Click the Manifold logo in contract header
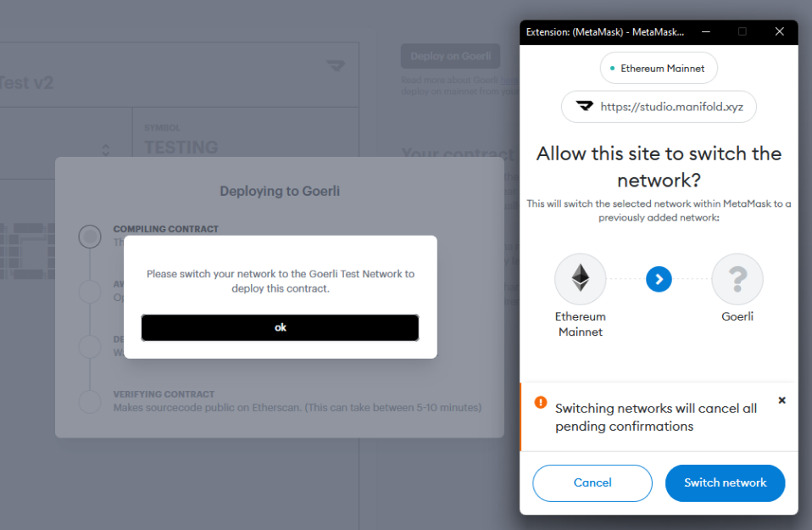 336,66
